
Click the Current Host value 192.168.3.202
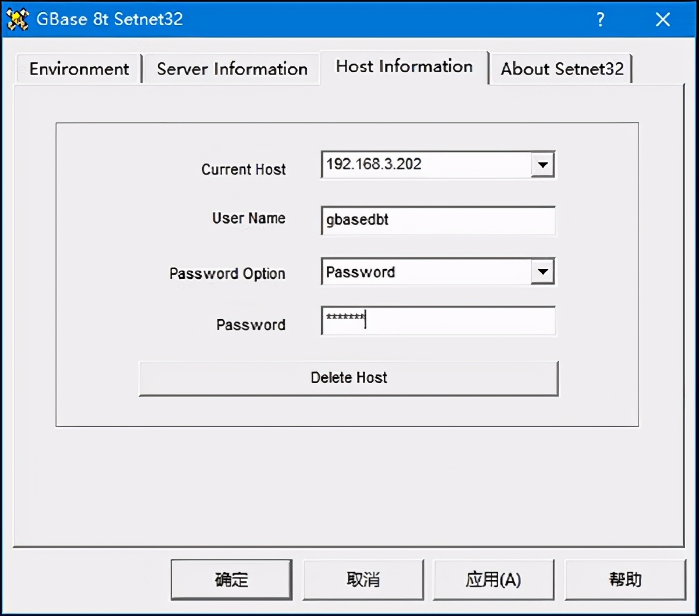pos(373,164)
